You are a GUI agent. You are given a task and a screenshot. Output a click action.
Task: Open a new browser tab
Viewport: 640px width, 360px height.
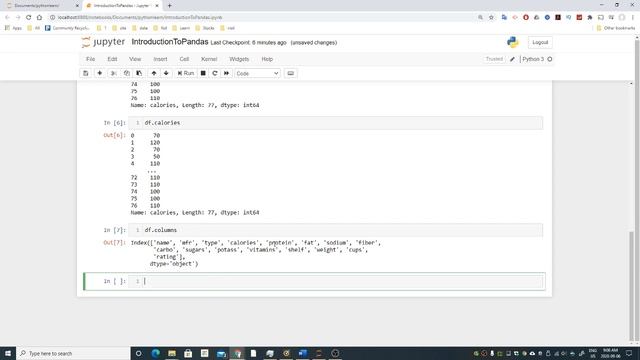pyautogui.click(x=169, y=6)
